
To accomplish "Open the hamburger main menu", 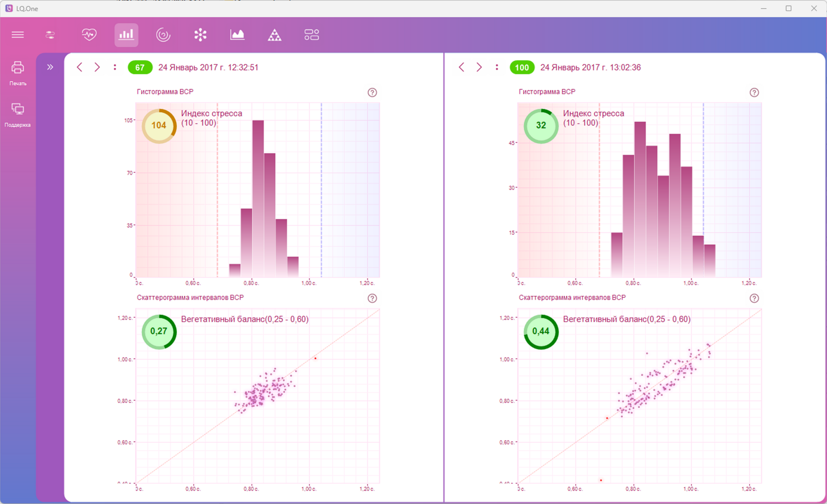I will [18, 34].
